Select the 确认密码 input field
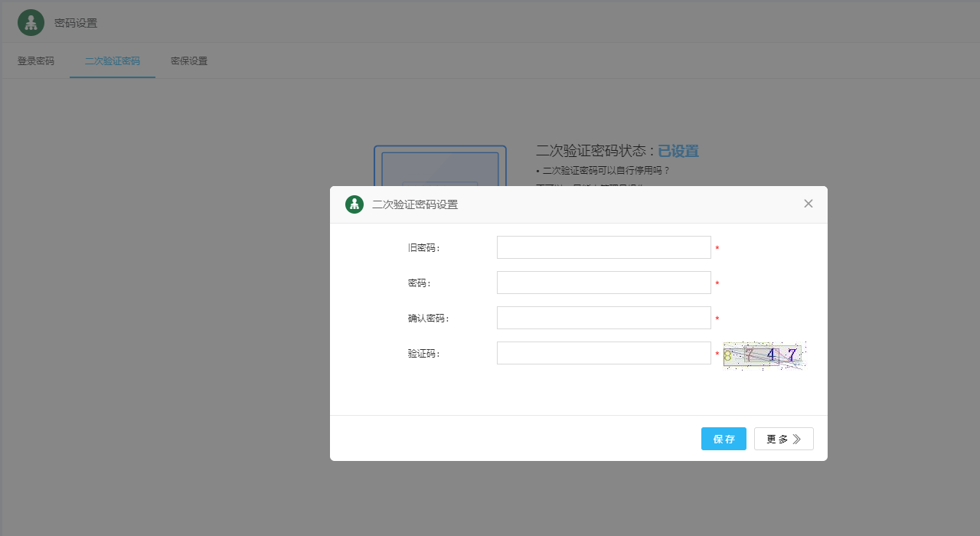Screen dimensions: 980x536 (x=603, y=318)
